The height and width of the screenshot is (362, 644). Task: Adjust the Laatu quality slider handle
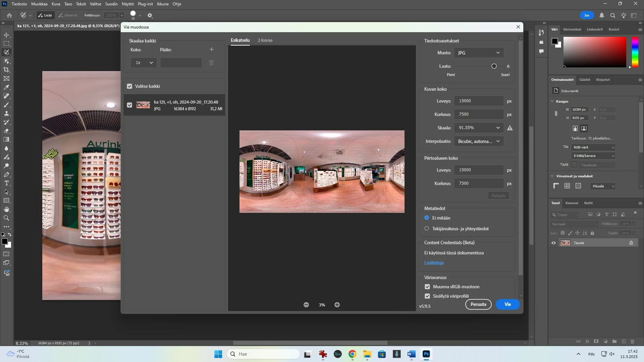click(x=494, y=66)
